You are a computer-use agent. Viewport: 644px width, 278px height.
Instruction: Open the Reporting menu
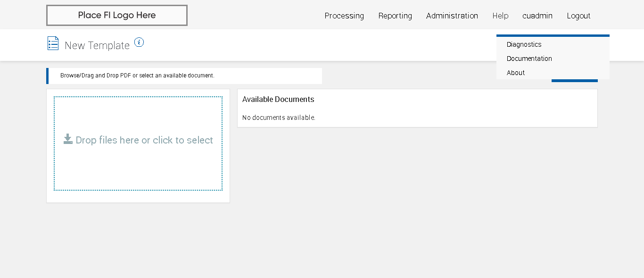[395, 16]
